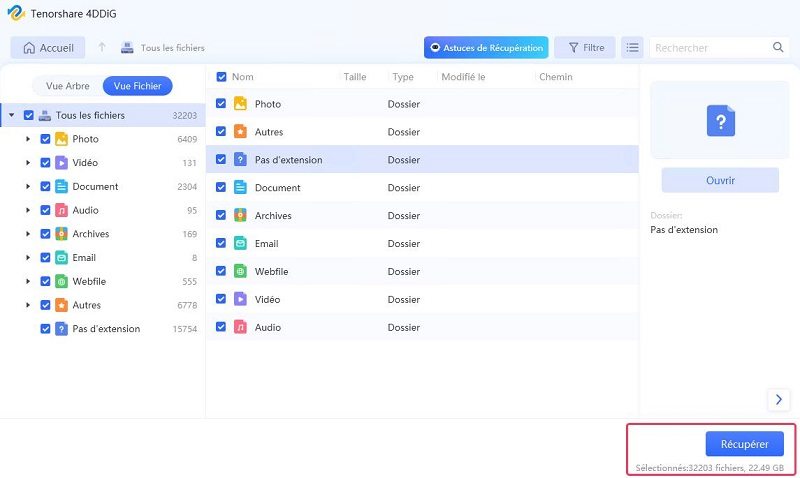This screenshot has width=800, height=478.
Task: Click the list view toggle icon
Action: pyautogui.click(x=632, y=47)
